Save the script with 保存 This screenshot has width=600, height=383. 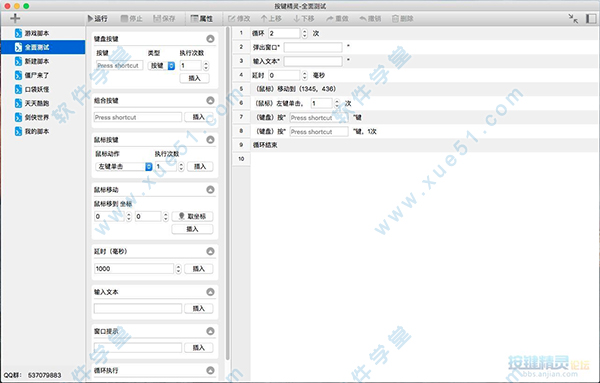tap(164, 18)
